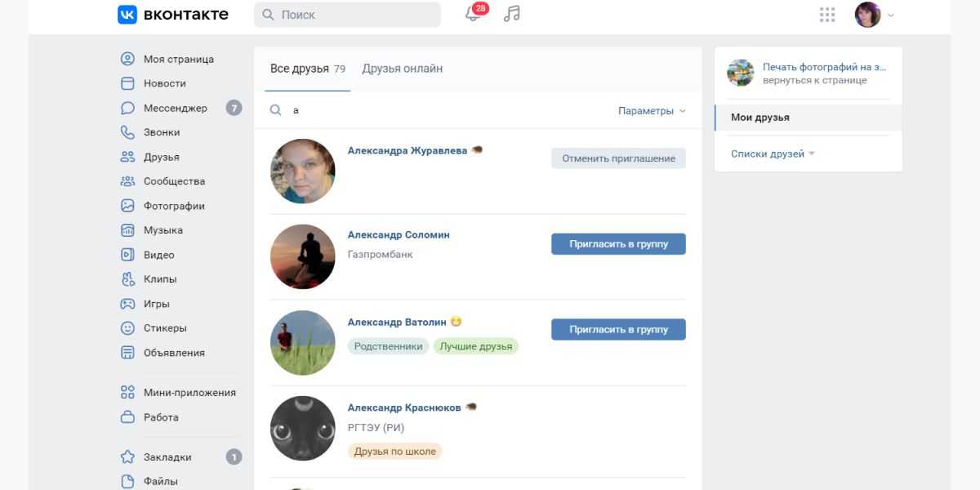The height and width of the screenshot is (490, 980).
Task: Switch to the Друзья онлайн tab
Action: click(x=402, y=69)
